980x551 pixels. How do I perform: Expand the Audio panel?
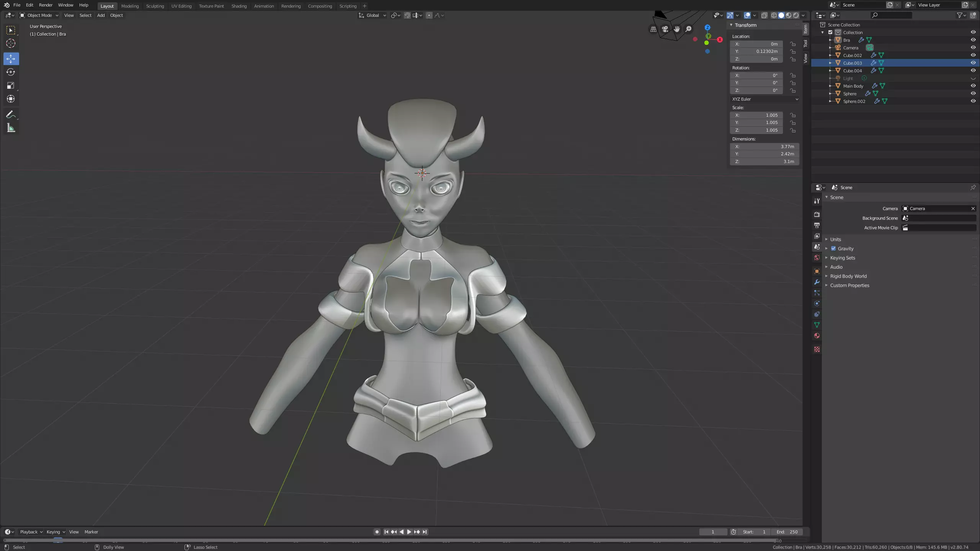tap(836, 267)
